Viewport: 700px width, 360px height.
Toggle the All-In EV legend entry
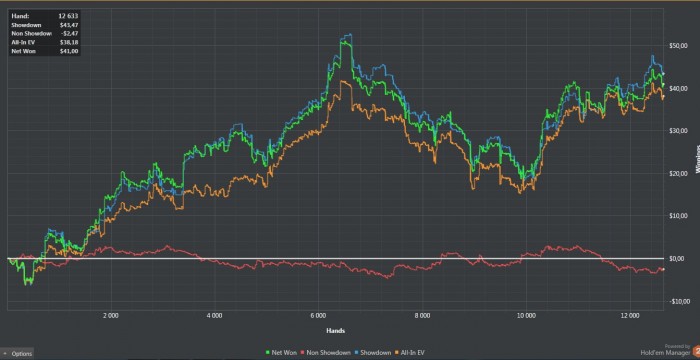(410, 353)
